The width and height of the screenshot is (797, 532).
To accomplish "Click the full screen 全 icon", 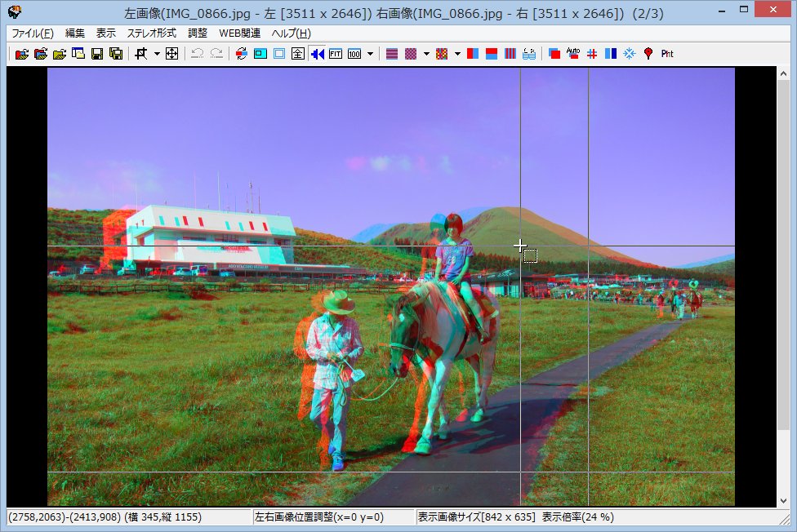I will click(298, 54).
